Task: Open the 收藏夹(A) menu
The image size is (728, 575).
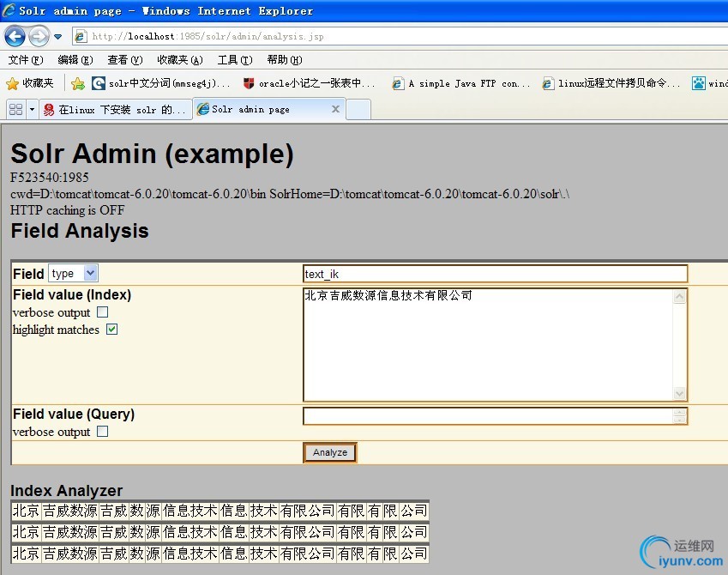Action: point(180,60)
